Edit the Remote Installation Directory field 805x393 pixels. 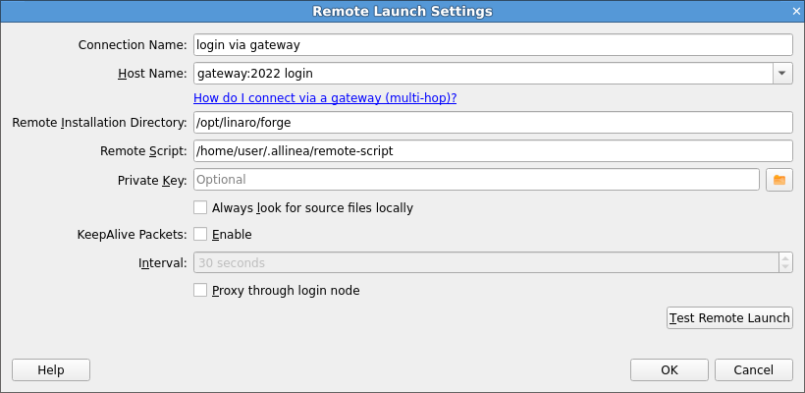pos(493,122)
